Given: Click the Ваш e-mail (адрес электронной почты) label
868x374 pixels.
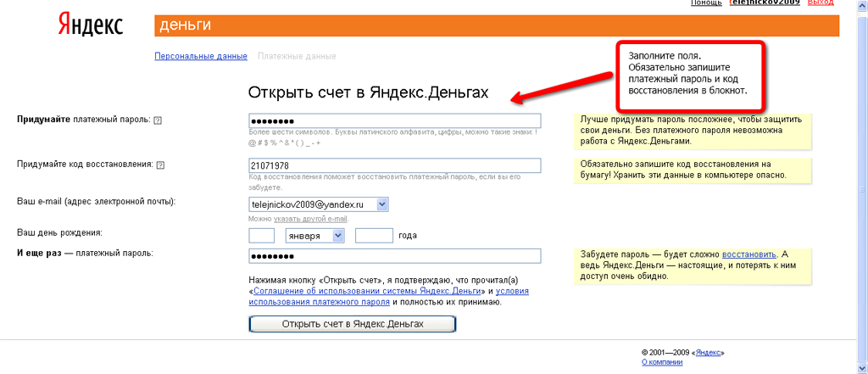Looking at the screenshot, I should (97, 202).
